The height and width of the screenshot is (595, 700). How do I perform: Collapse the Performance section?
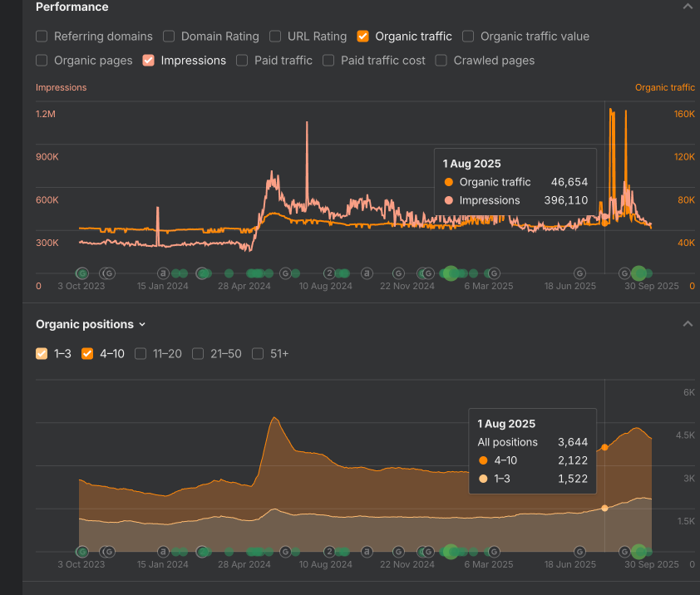click(687, 7)
